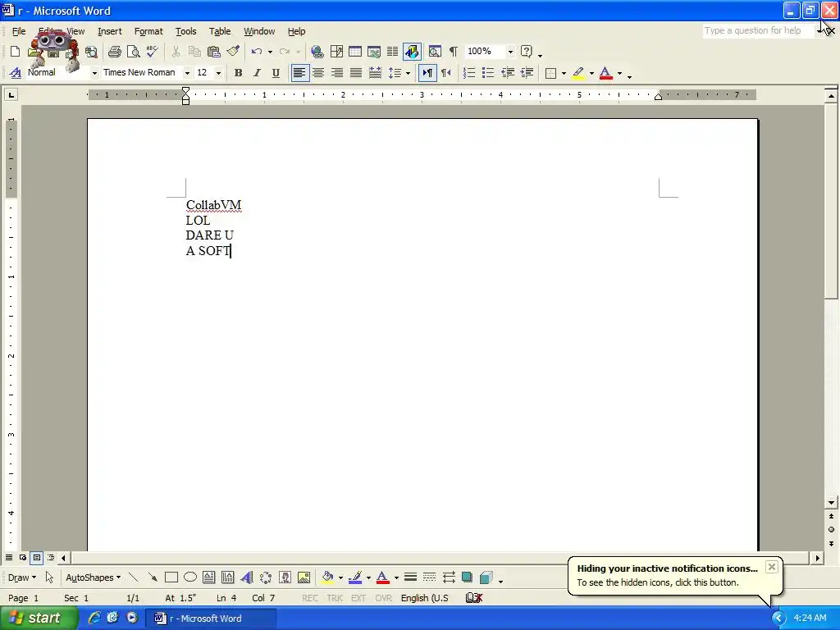Viewport: 840px width, 630px height.
Task: Toggle show/hide paragraph marks
Action: (x=454, y=52)
